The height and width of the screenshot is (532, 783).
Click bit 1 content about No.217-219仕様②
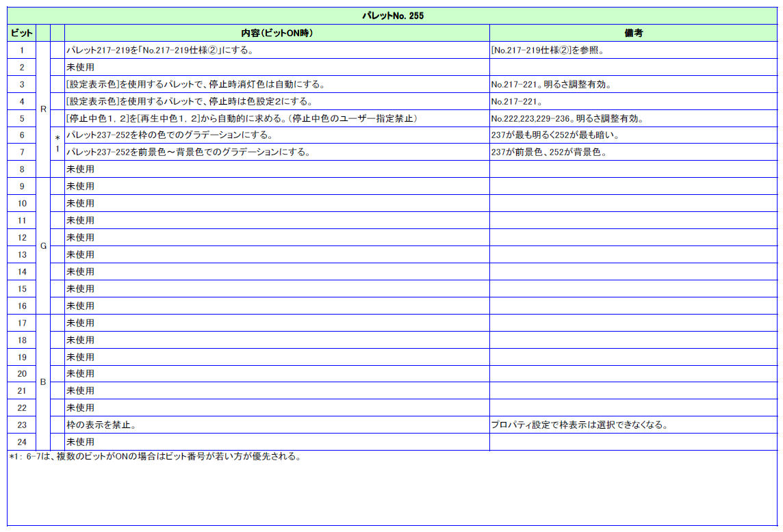point(160,50)
